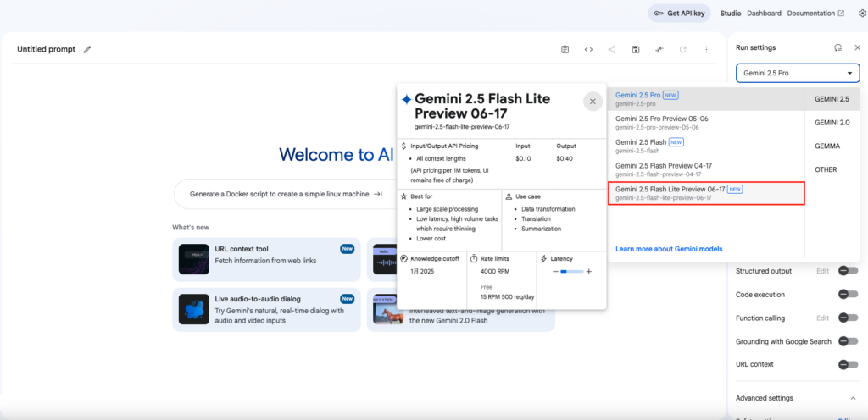Click Edit next to Structured output

(x=822, y=271)
